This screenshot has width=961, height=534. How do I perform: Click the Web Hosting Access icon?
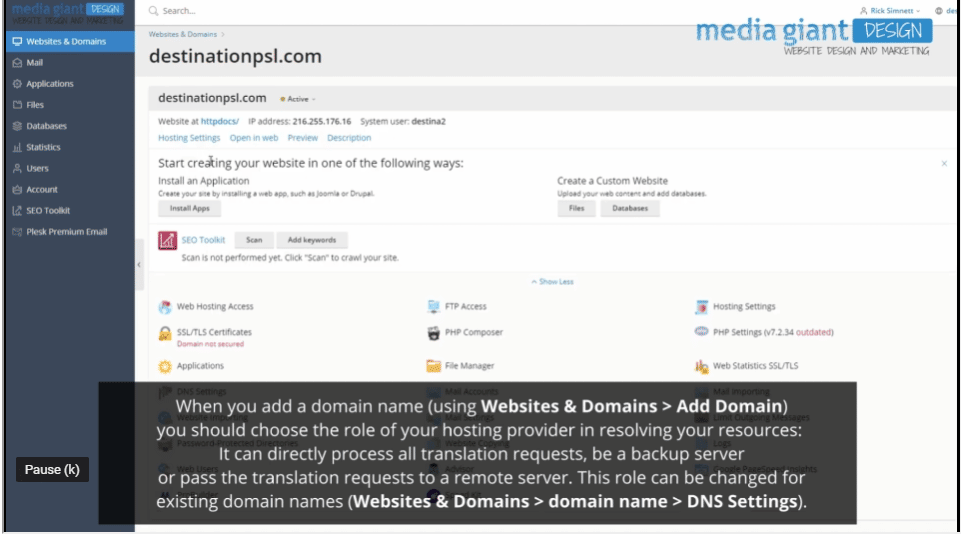(165, 307)
